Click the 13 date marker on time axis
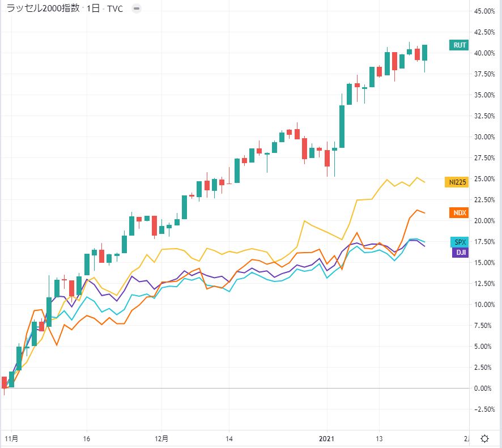This screenshot has height=448, width=502. 380,439
